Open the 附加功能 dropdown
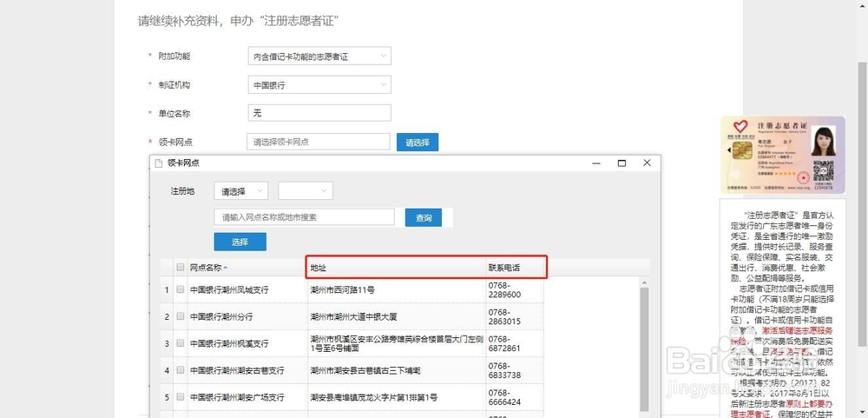This screenshot has height=418, width=868. [319, 56]
